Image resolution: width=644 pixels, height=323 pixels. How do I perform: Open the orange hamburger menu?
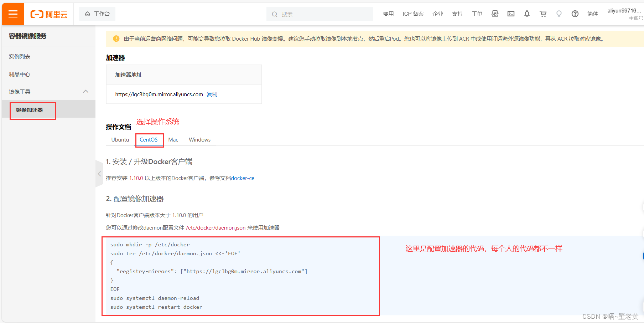[13, 14]
